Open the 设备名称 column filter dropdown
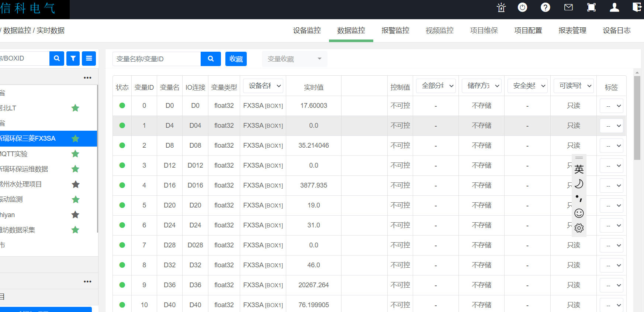644x312 pixels. pyautogui.click(x=263, y=86)
